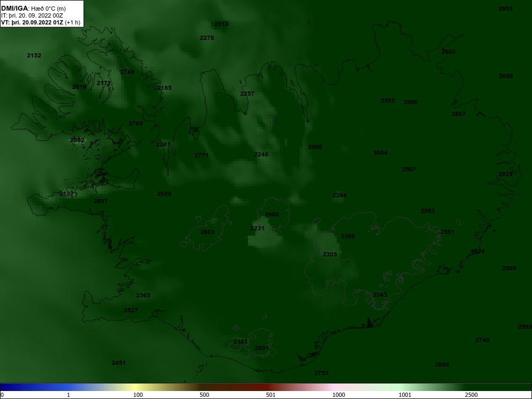The image size is (532, 399).
Task: Click the 2697 height value
Action: (x=101, y=201)
